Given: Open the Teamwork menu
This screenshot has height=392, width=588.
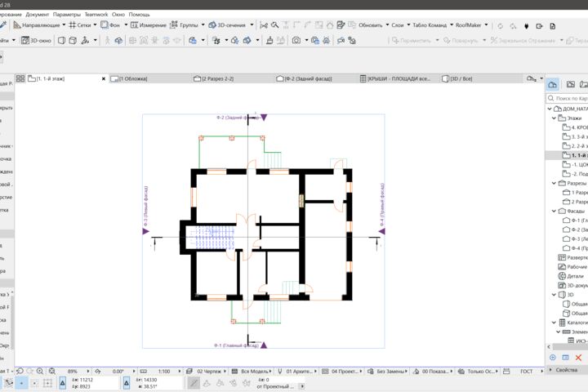Looking at the screenshot, I should 96,14.
